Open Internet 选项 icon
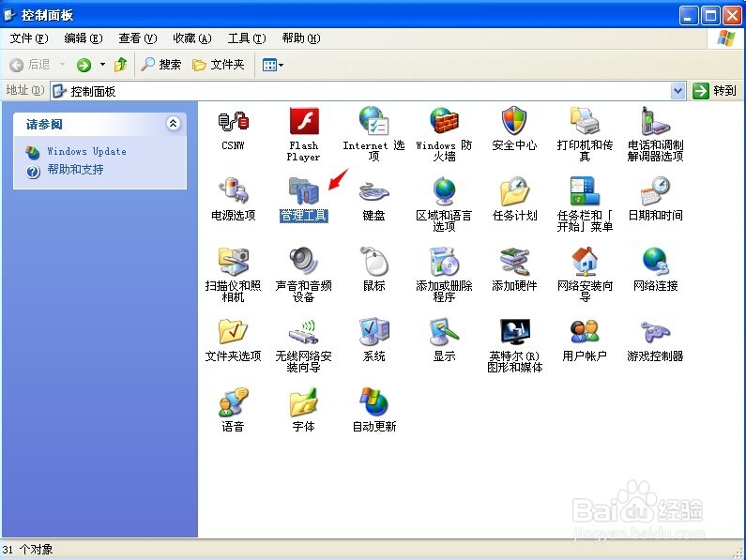Screen dimensions: 746x560 coord(373,122)
